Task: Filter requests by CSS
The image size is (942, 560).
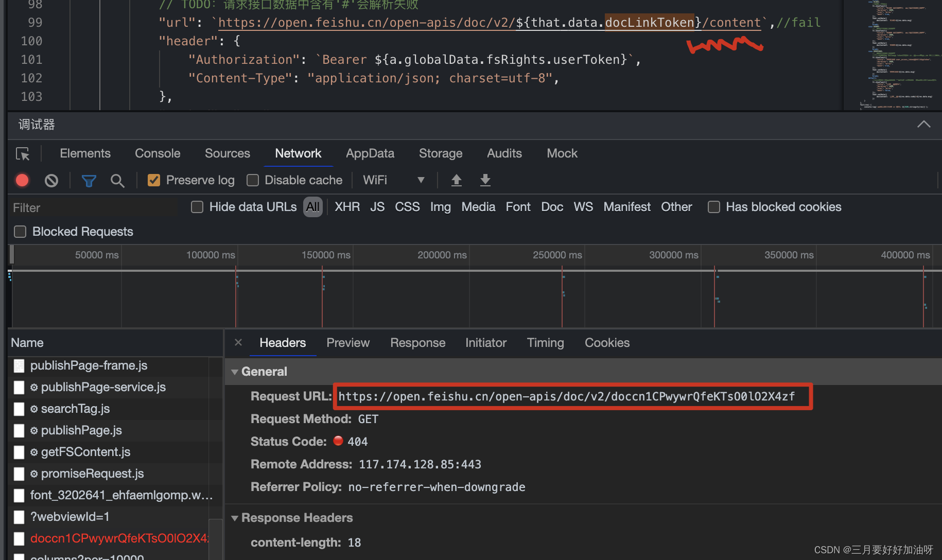Action: pos(407,207)
